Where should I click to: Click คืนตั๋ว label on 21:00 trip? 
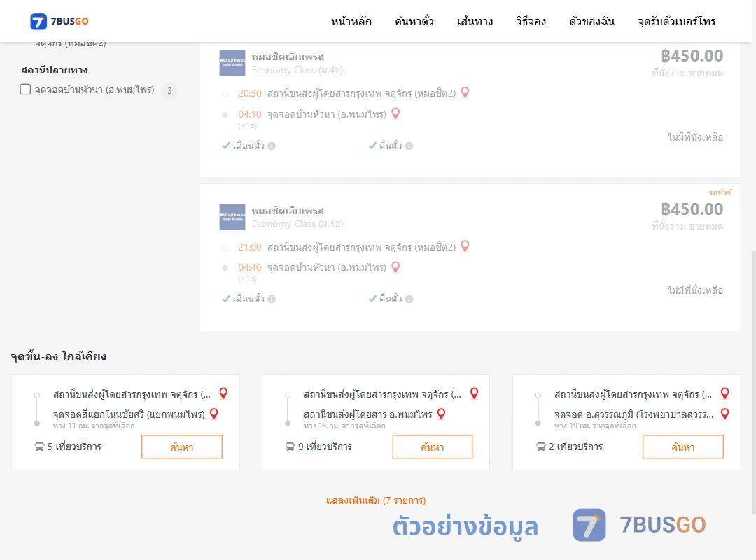tap(391, 299)
